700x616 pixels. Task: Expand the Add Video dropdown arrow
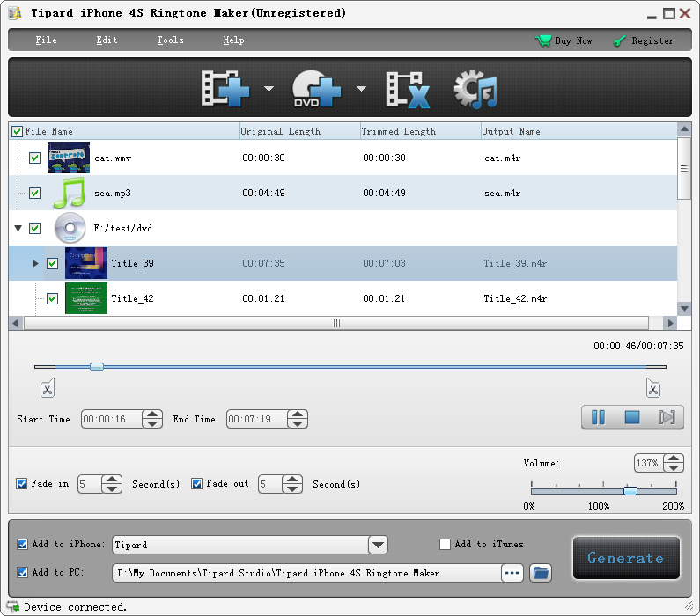269,89
